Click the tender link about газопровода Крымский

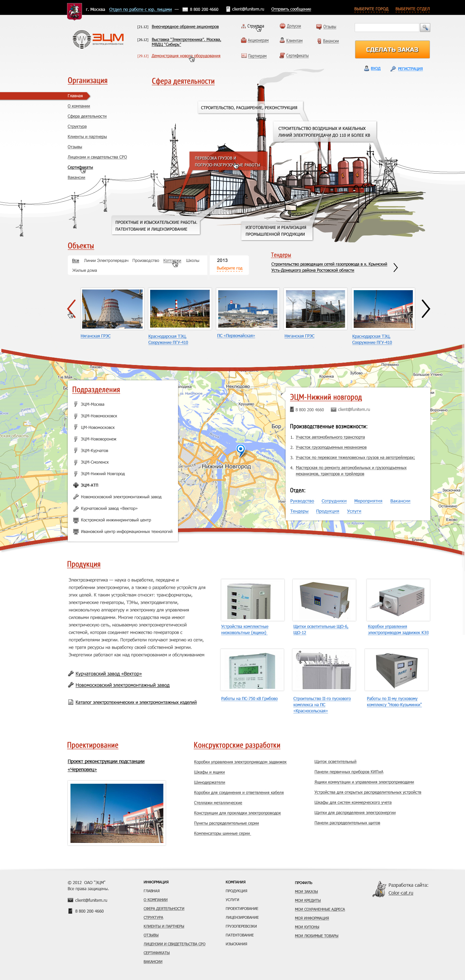(x=329, y=267)
